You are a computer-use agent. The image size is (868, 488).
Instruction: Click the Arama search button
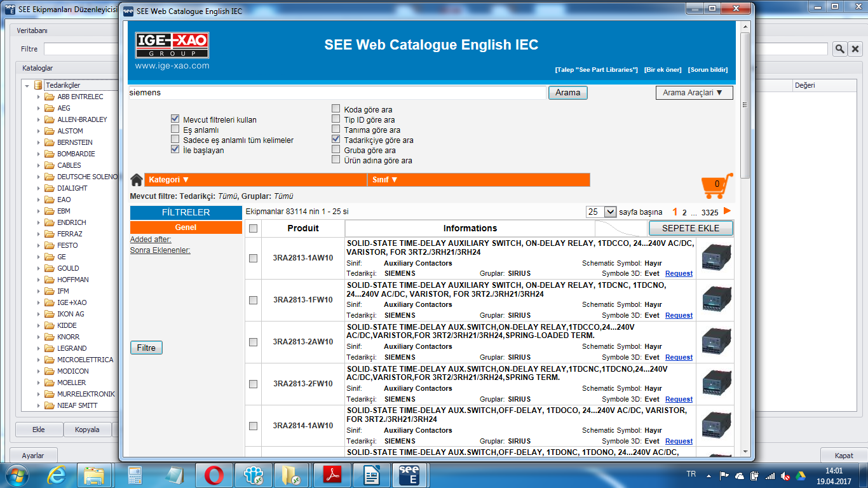click(568, 93)
